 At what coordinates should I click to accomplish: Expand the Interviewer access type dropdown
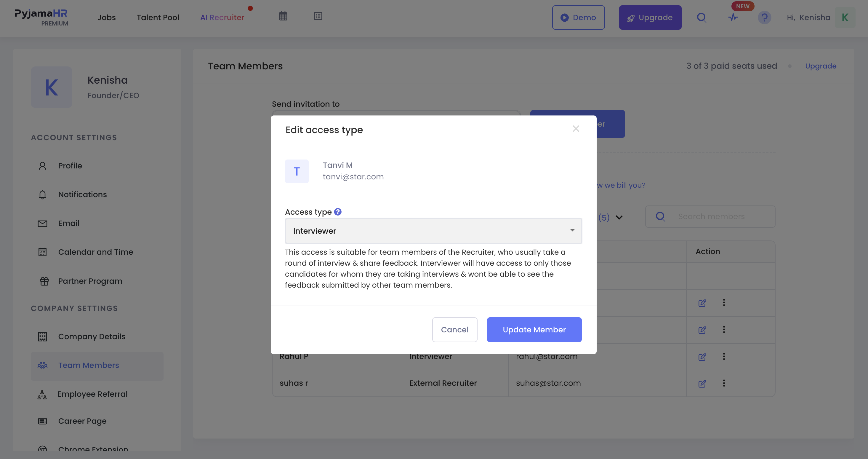pyautogui.click(x=433, y=231)
